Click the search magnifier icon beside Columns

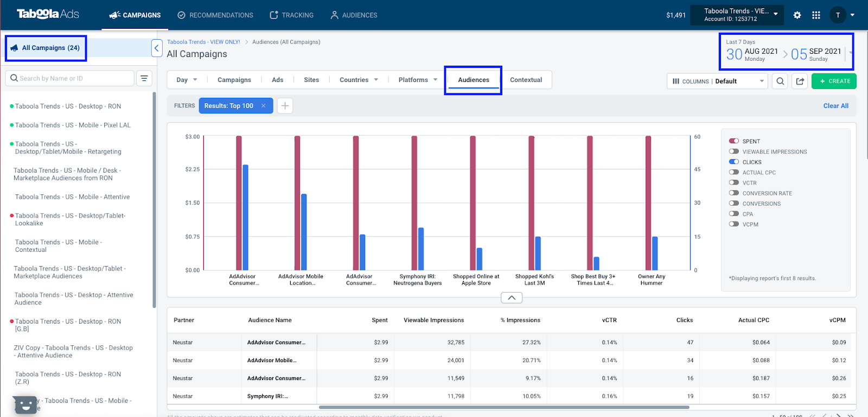[x=780, y=81]
